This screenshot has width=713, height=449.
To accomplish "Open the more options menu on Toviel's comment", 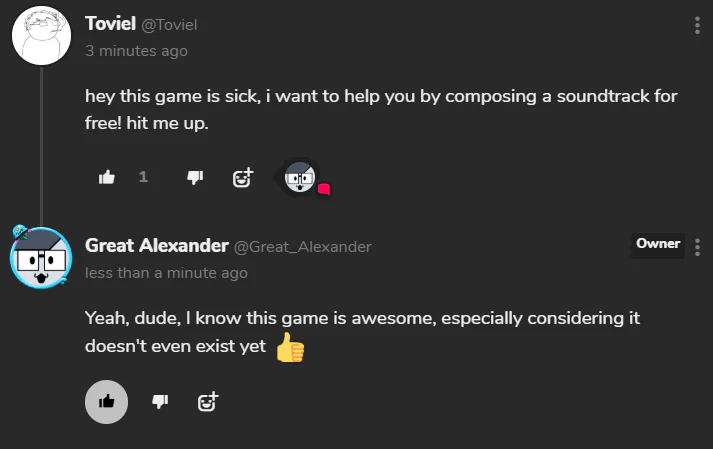I will [x=697, y=26].
